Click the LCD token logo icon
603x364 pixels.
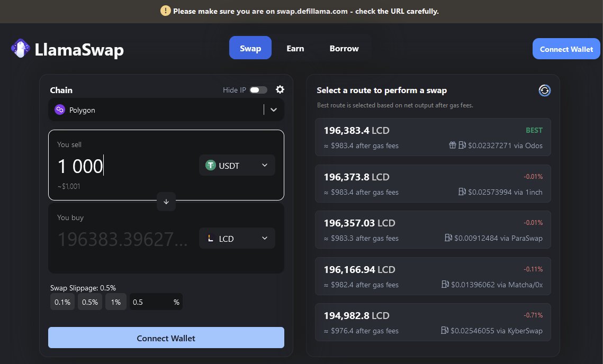(x=210, y=238)
